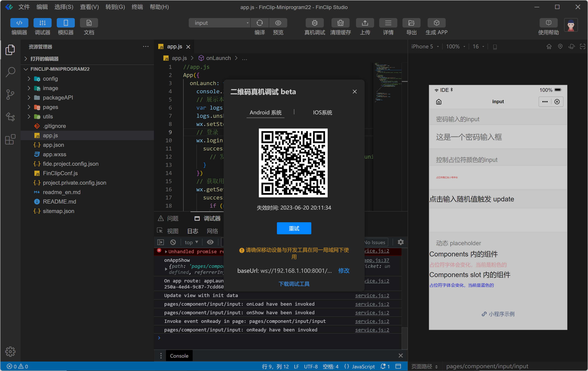Toggle the debugger (调试器) panel button
Viewport: 588px width, 371px height.
point(42,23)
